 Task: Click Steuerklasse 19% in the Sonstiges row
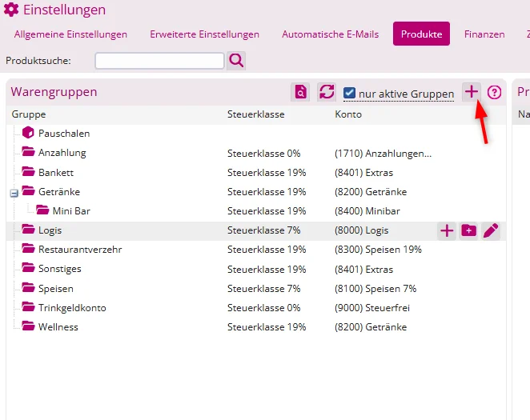tap(267, 270)
